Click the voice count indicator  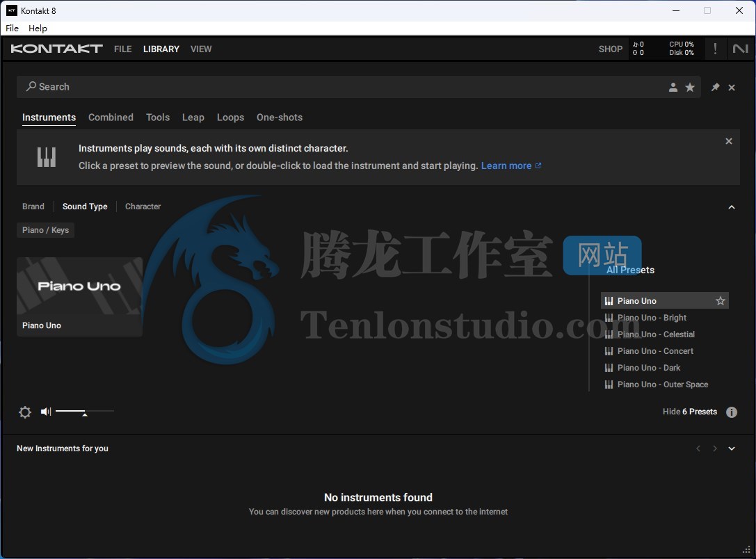tap(638, 48)
